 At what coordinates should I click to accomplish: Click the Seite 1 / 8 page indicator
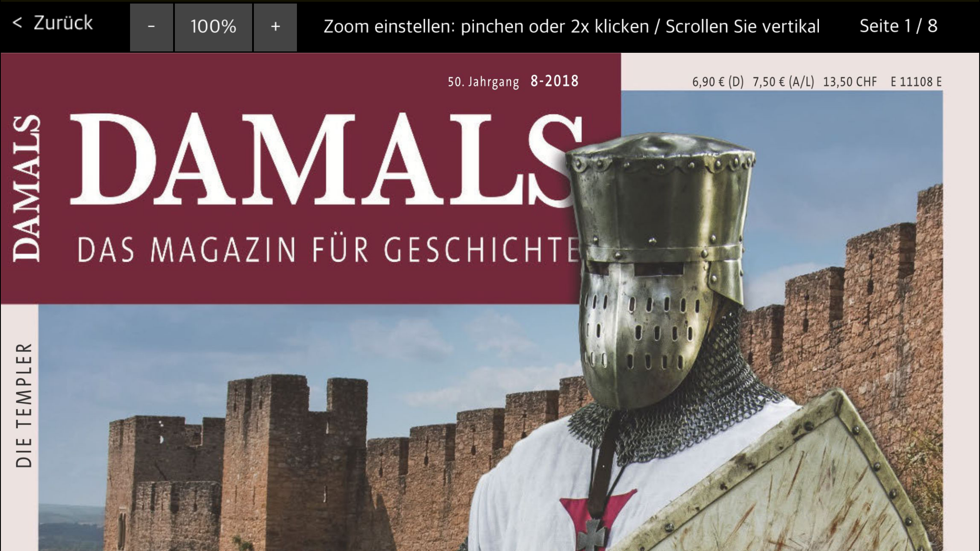point(898,26)
